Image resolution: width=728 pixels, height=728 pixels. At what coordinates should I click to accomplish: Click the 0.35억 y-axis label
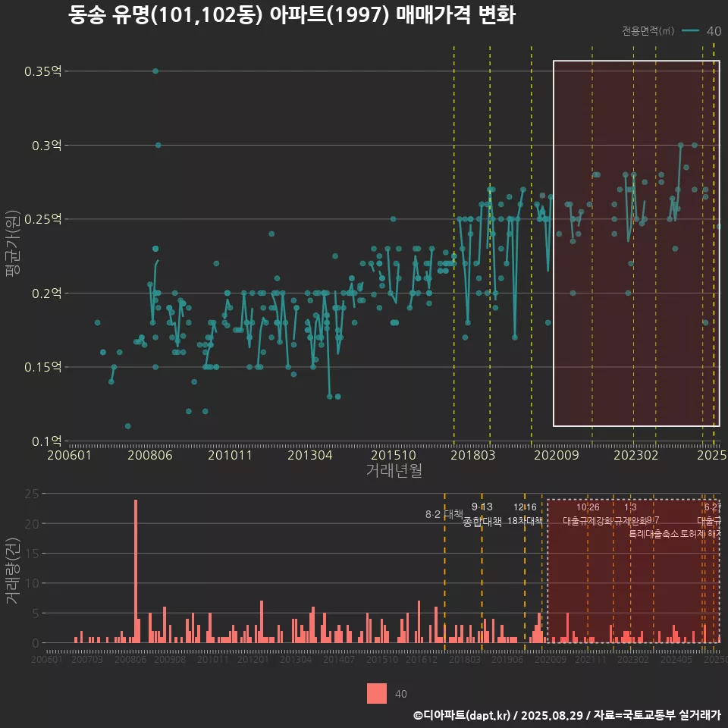42,71
